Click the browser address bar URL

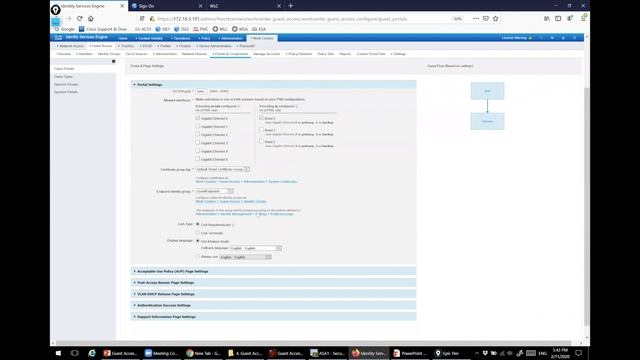pos(282,19)
